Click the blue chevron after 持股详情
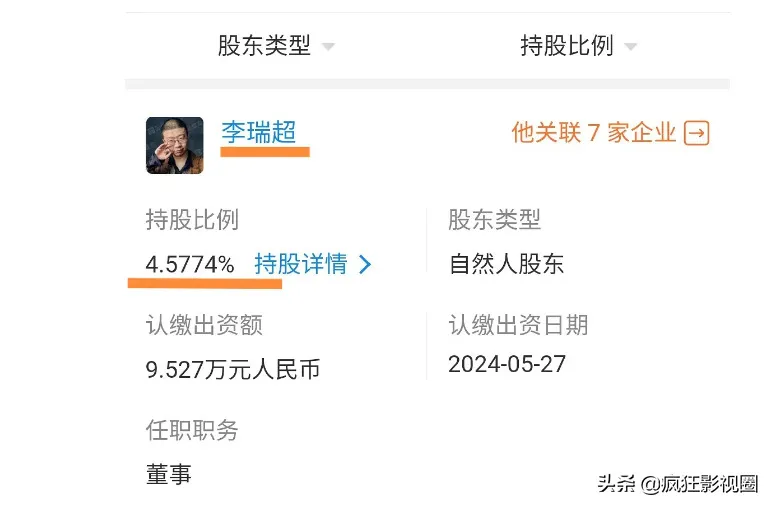 click(365, 264)
